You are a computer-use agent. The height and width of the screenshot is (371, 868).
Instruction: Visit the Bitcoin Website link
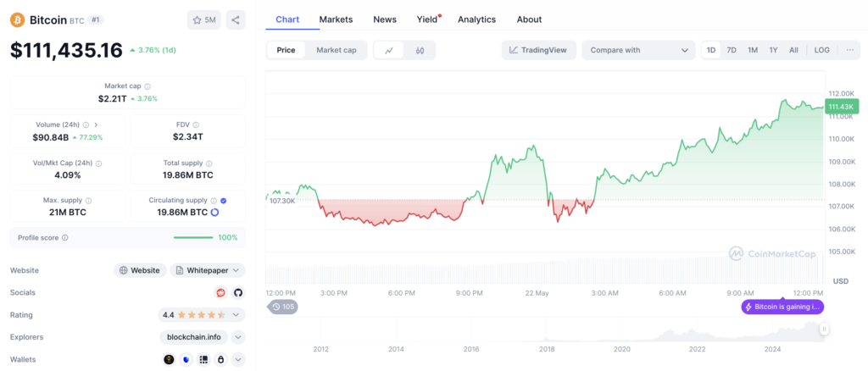(141, 270)
